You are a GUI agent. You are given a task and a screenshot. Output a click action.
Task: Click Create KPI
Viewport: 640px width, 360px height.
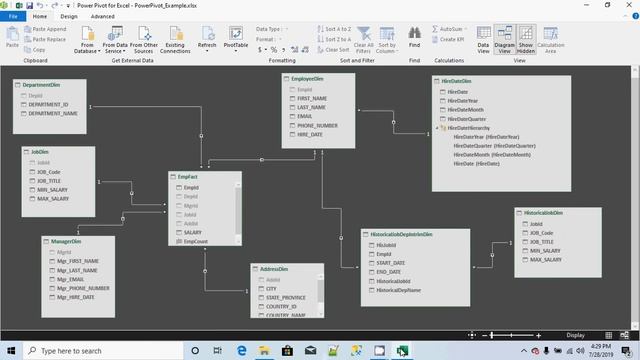[x=448, y=40]
